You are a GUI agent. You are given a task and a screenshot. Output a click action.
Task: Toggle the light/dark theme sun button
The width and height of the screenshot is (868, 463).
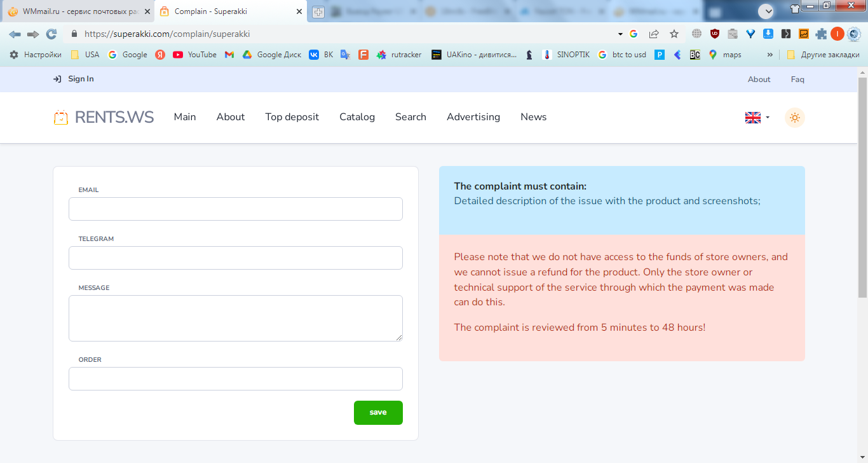pyautogui.click(x=795, y=118)
